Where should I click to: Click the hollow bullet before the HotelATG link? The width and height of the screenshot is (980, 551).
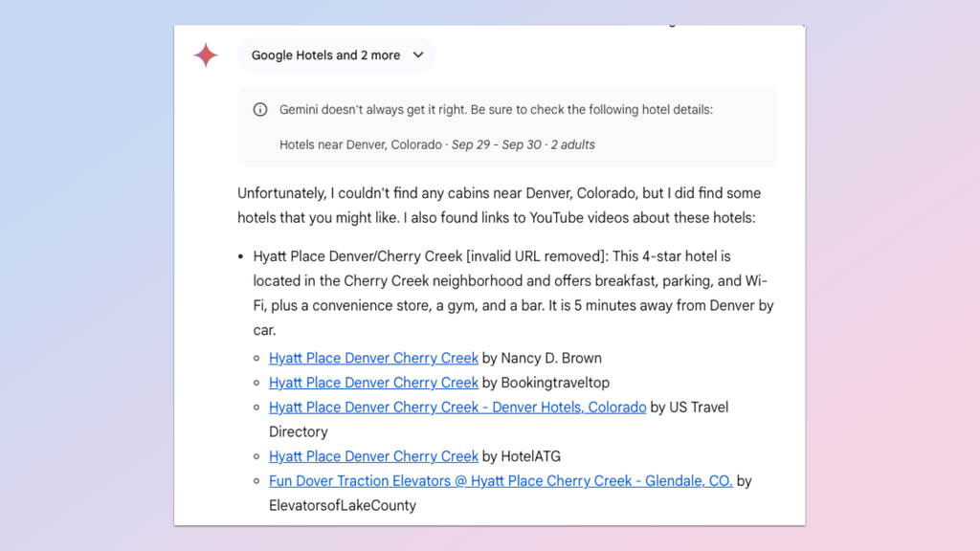[x=256, y=456]
